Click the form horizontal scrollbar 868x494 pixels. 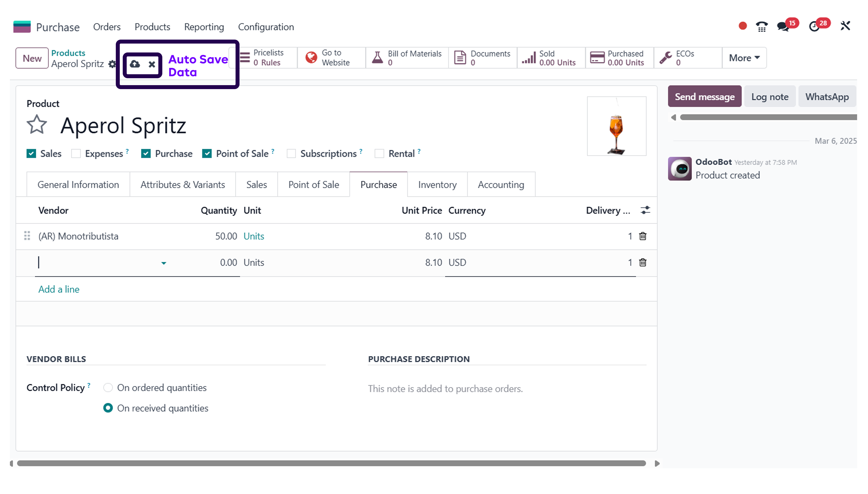pyautogui.click(x=331, y=463)
